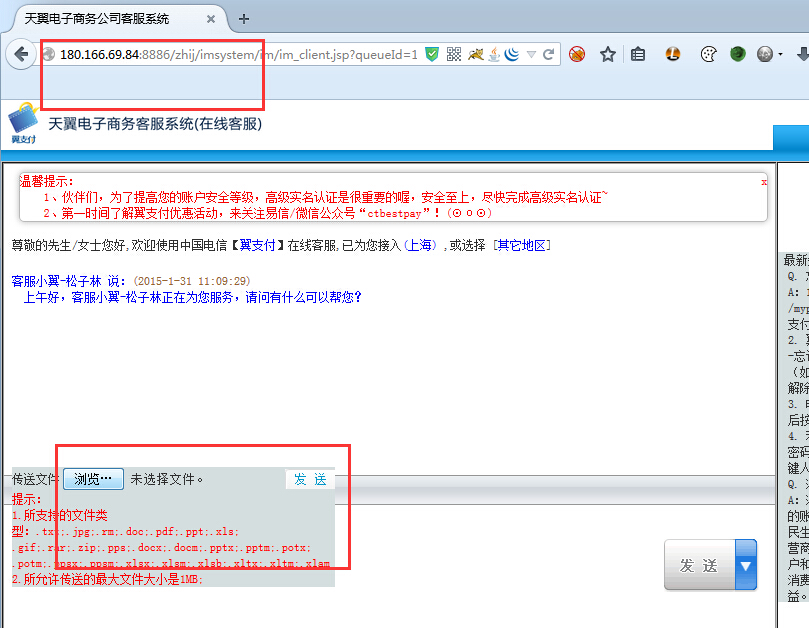
Task: Open downloads via the down arrow icon
Action: tap(803, 54)
